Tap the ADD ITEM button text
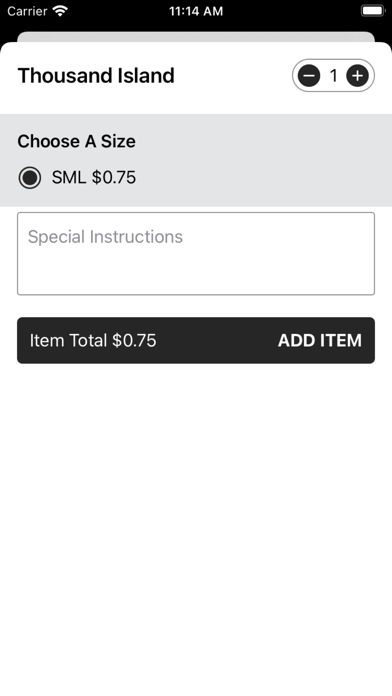 click(320, 340)
